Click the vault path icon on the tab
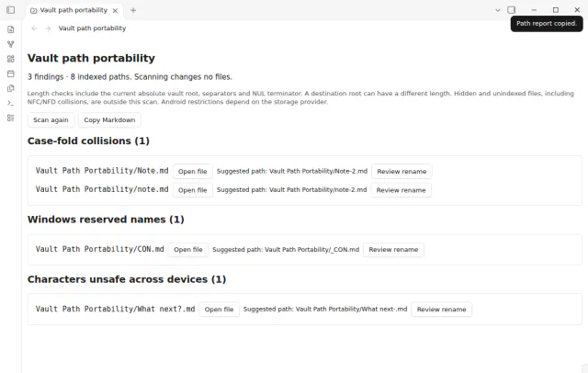588x373 pixels. 33,10
